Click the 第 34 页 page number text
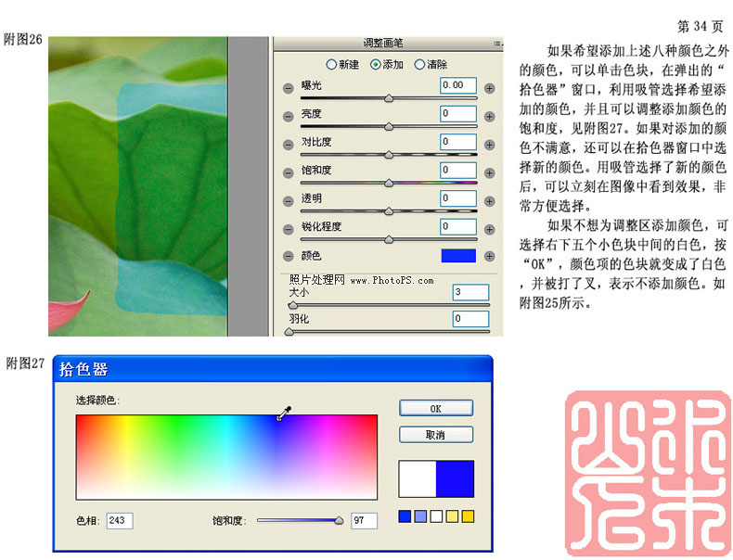Viewport: 733px width, 560px height. click(x=701, y=26)
